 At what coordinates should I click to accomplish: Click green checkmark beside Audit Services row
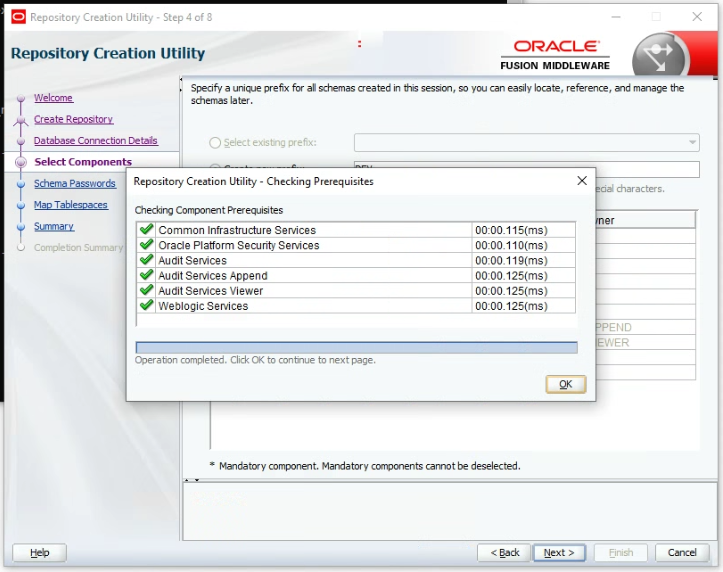tap(146, 259)
